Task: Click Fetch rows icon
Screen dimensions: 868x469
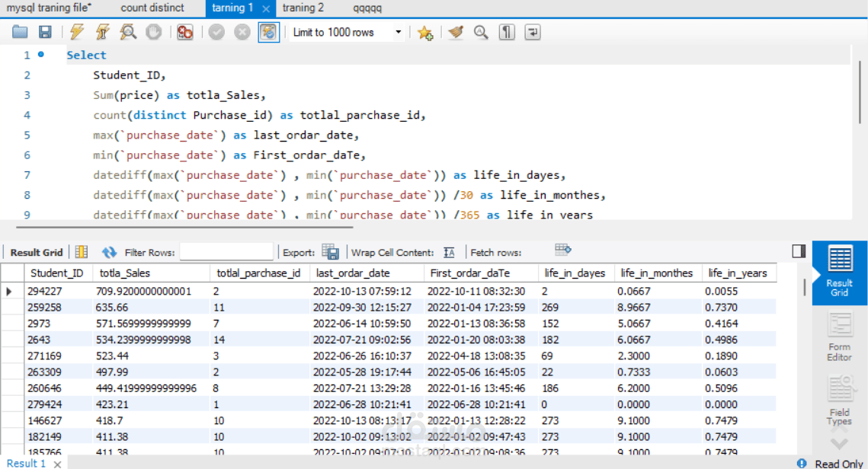Action: (x=562, y=250)
